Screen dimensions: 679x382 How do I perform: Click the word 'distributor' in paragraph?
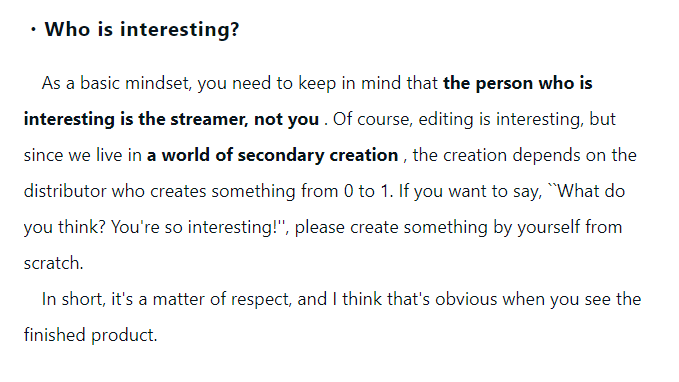pos(65,191)
